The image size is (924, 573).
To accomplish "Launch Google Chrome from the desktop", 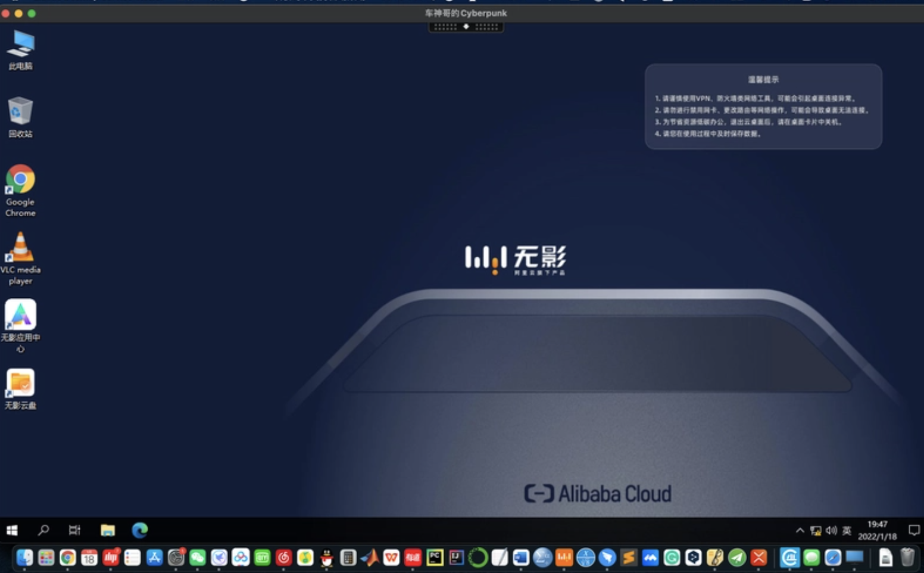I will click(21, 191).
